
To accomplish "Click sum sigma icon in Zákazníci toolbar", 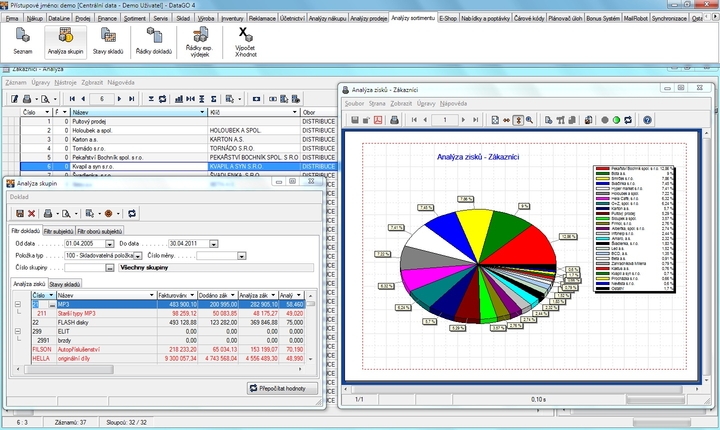I will [214, 99].
